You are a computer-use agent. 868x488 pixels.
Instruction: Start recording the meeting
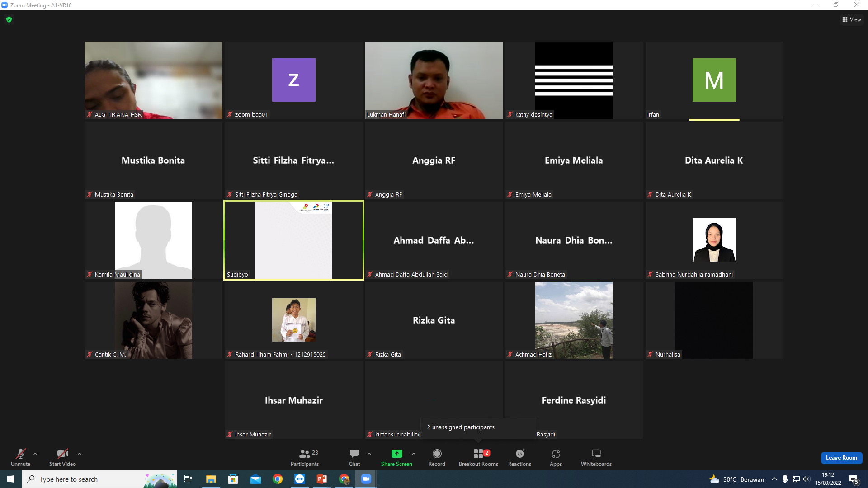coord(437,457)
